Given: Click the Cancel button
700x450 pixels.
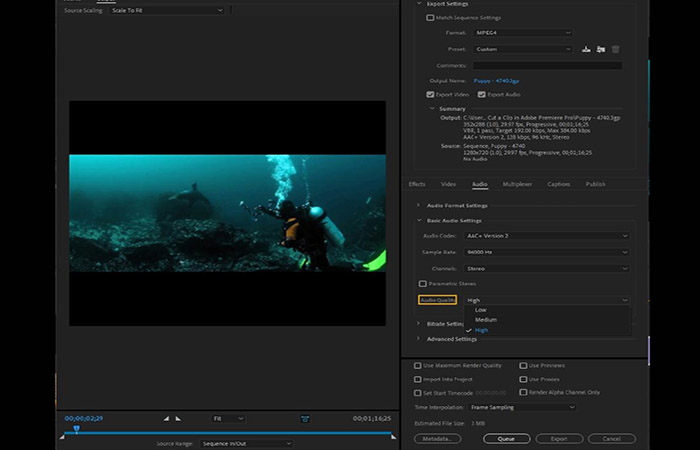Looking at the screenshot, I should pos(612,439).
